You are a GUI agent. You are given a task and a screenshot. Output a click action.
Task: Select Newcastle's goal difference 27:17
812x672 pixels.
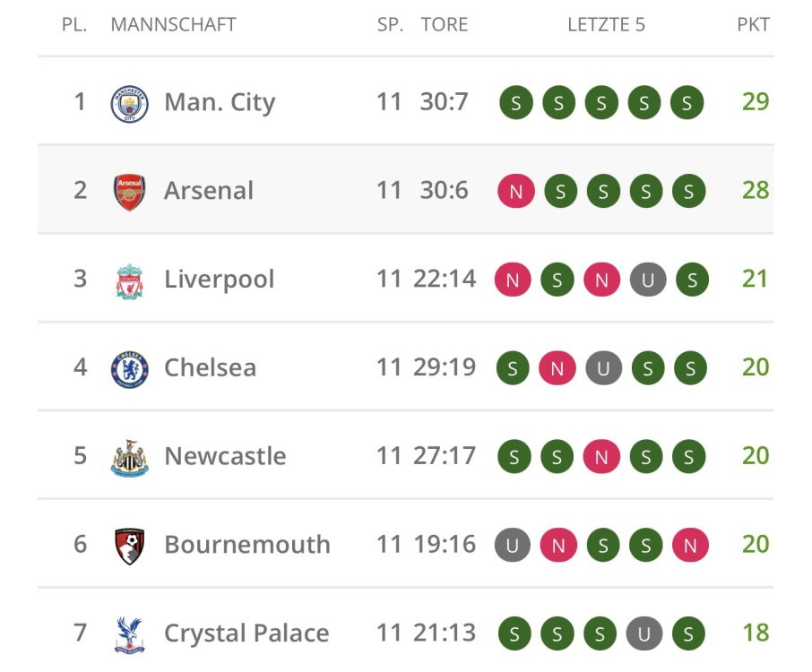coord(445,456)
